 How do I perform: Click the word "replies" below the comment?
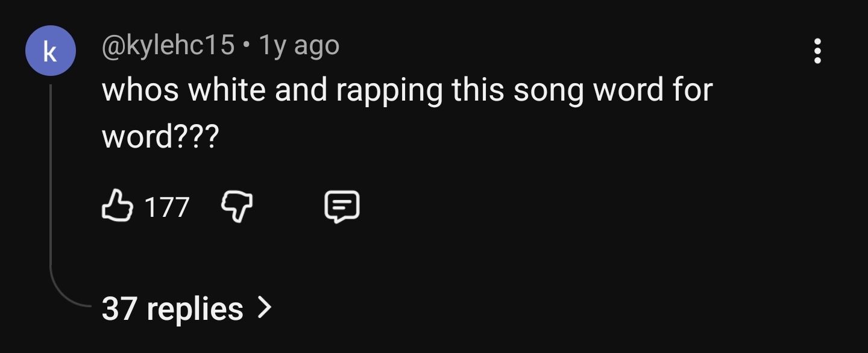195,310
